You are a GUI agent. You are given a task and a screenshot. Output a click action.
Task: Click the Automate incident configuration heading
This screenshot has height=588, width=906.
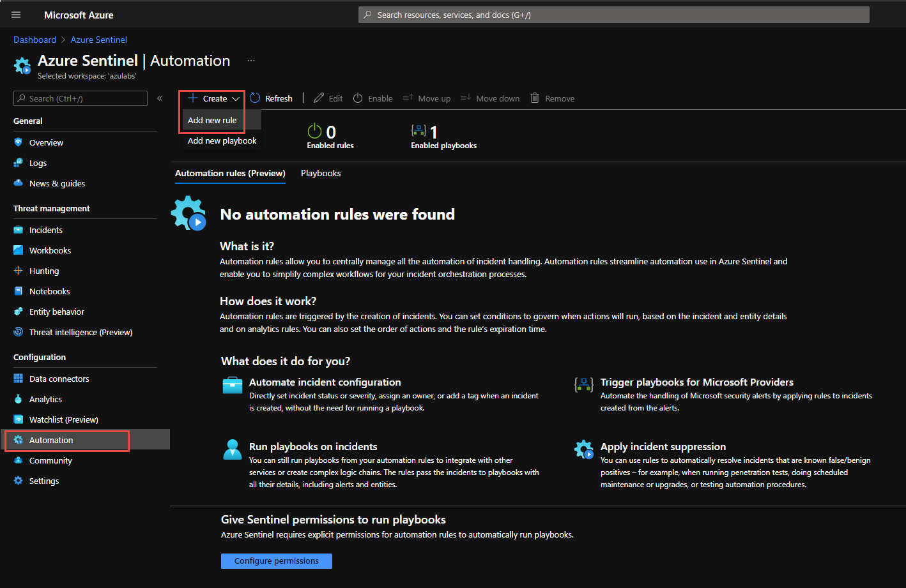[x=325, y=382]
